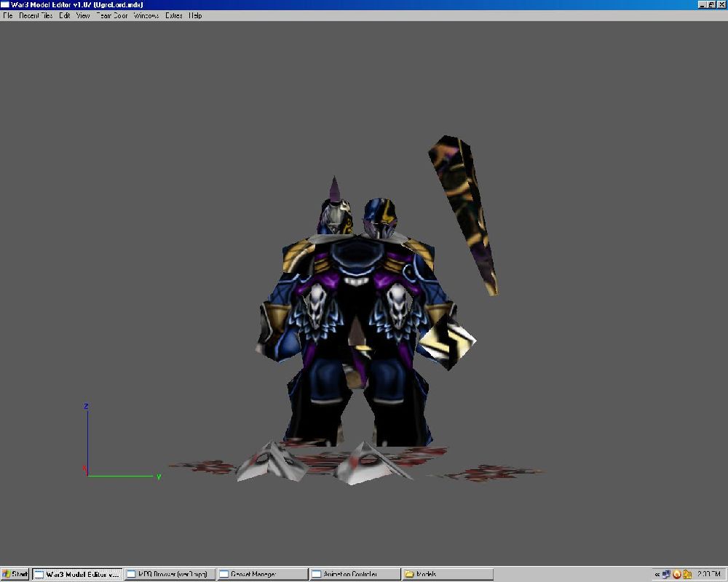The height and width of the screenshot is (582, 728).
Task: Switch to MPQ Browser taskbar window
Action: (170, 574)
